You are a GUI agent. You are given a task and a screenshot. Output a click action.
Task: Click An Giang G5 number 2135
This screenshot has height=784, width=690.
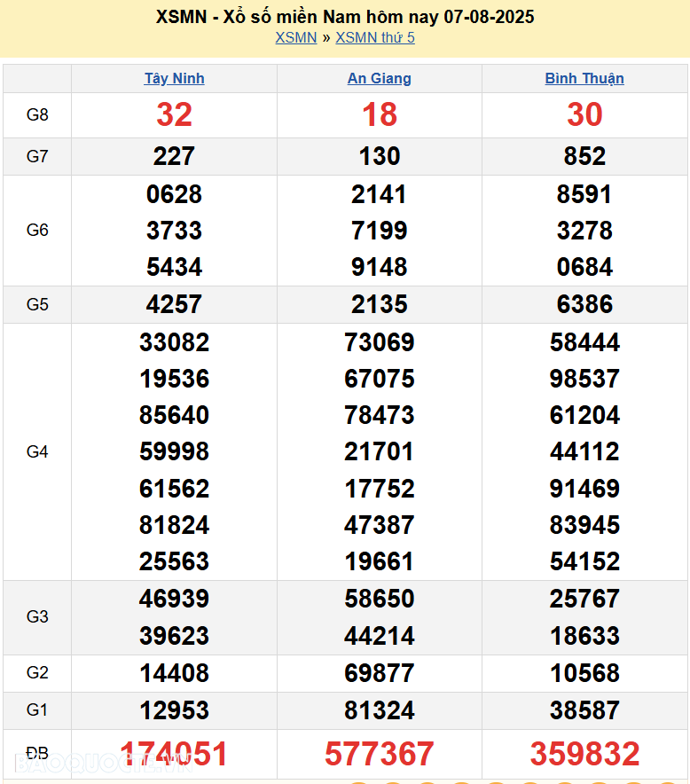(379, 304)
